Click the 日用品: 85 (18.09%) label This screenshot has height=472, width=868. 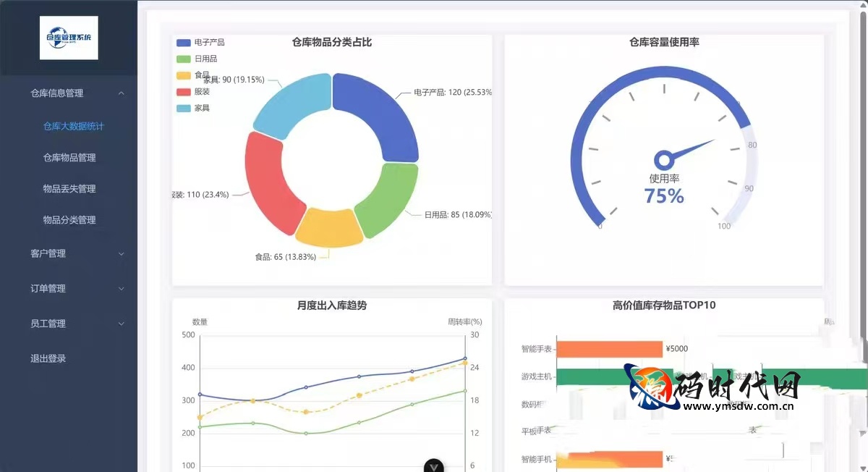point(458,215)
